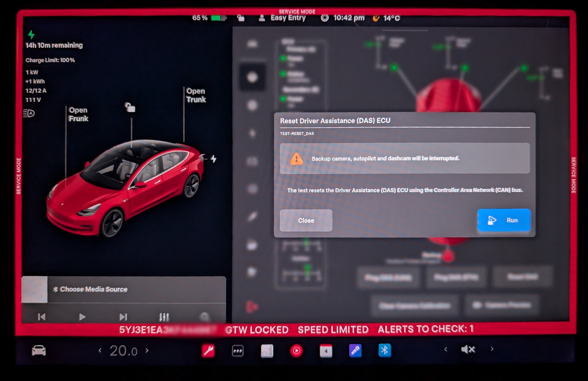Open the calendar app icon

tap(326, 351)
